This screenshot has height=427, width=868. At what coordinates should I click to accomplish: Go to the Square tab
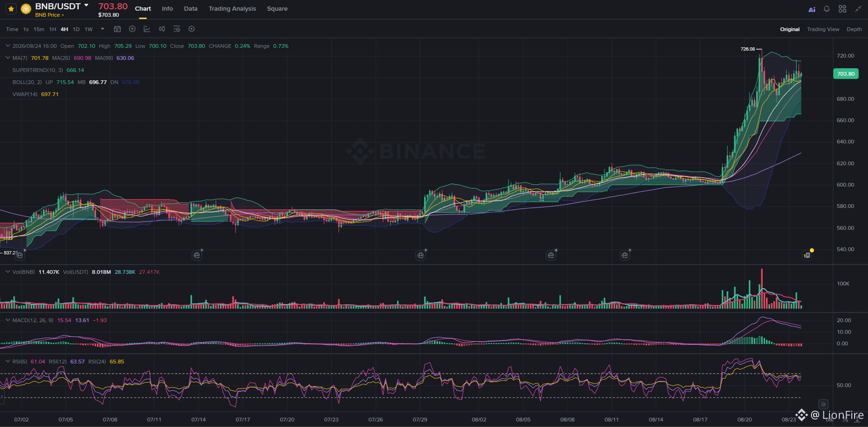[x=277, y=9]
